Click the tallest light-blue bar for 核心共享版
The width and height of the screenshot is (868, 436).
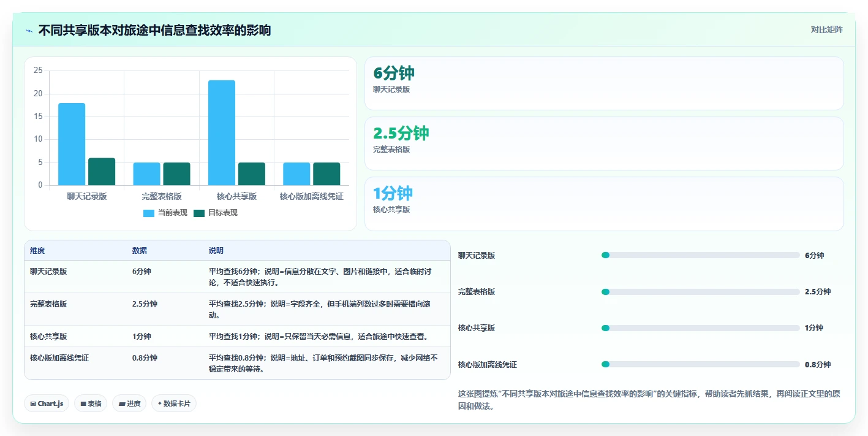(222, 132)
